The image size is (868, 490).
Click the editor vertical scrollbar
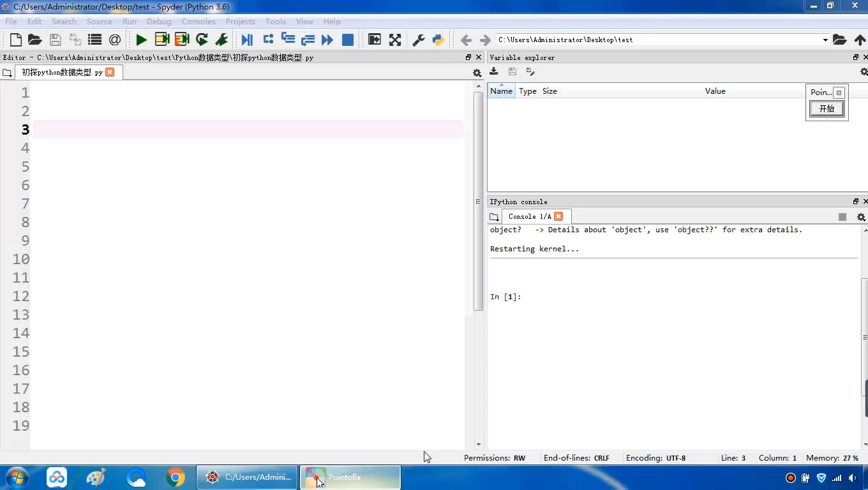(x=478, y=201)
